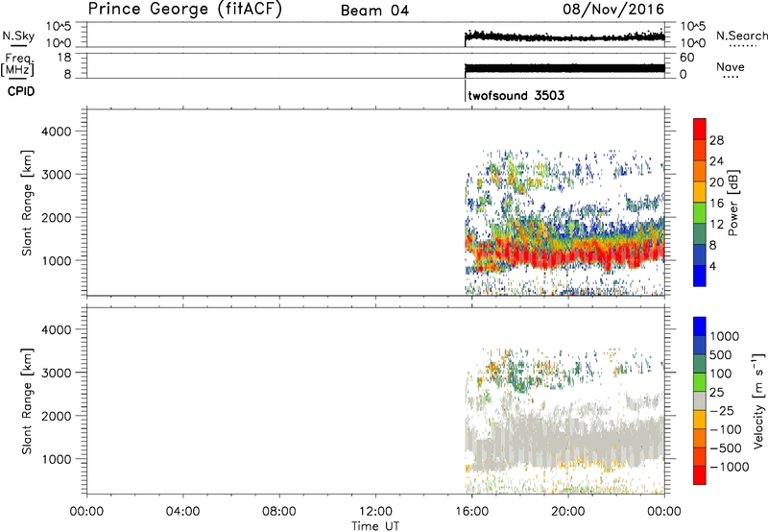Click the grey segment of the velocity colorbar
This screenshot has width=768, height=532.
700,400
